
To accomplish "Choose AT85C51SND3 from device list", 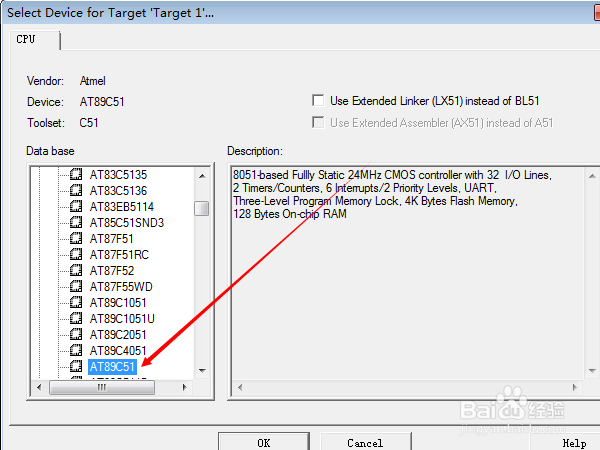I will pos(127,223).
